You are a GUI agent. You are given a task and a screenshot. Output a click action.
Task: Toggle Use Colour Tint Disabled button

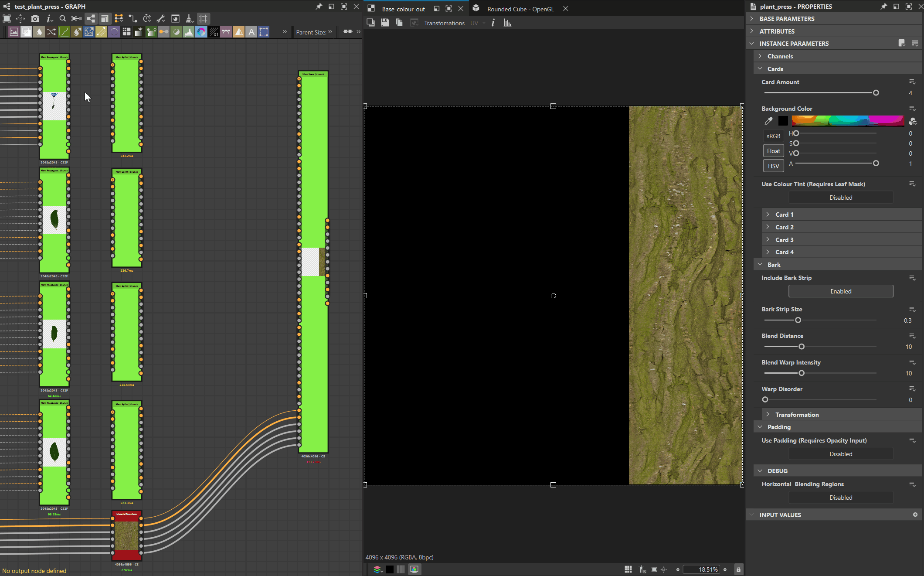(840, 198)
